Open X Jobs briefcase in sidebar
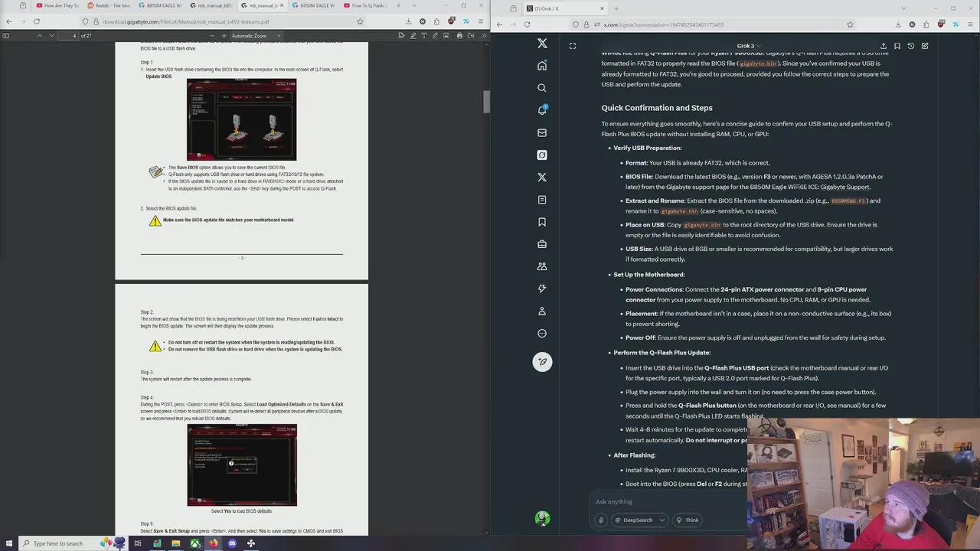 pyautogui.click(x=542, y=244)
